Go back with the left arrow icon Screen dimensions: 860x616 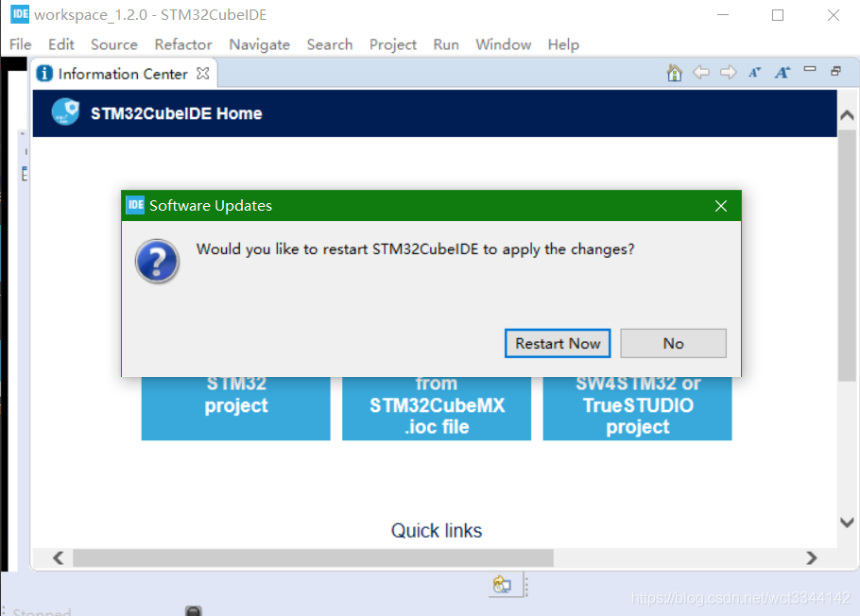point(701,73)
